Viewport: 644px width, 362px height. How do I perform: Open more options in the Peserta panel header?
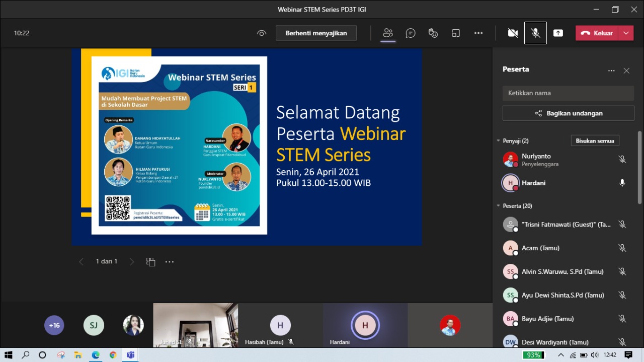(611, 71)
